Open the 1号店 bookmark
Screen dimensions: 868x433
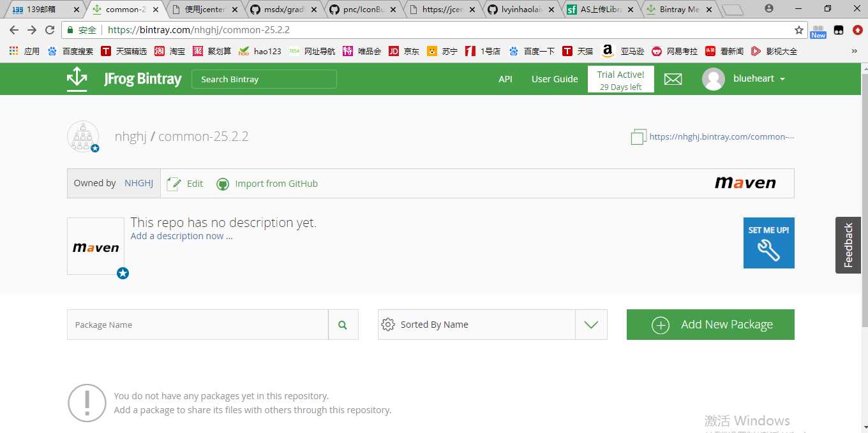pyautogui.click(x=483, y=51)
